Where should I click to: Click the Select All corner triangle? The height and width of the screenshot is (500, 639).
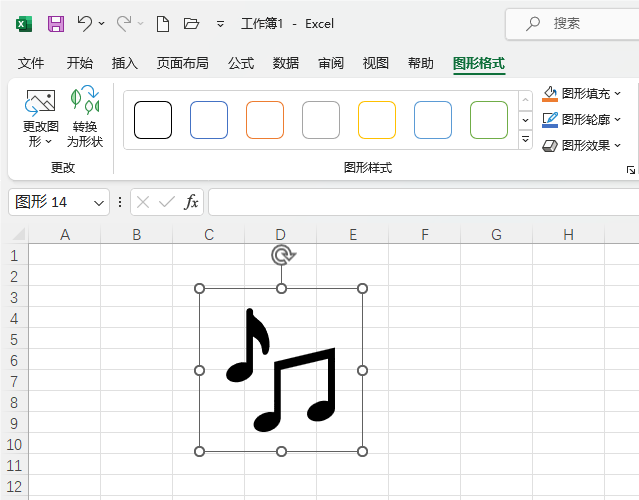point(19,234)
